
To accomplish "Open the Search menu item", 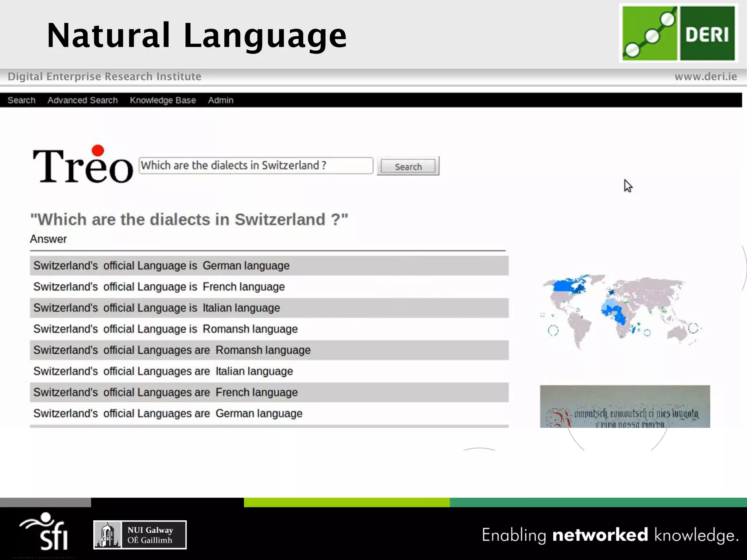I will (22, 100).
